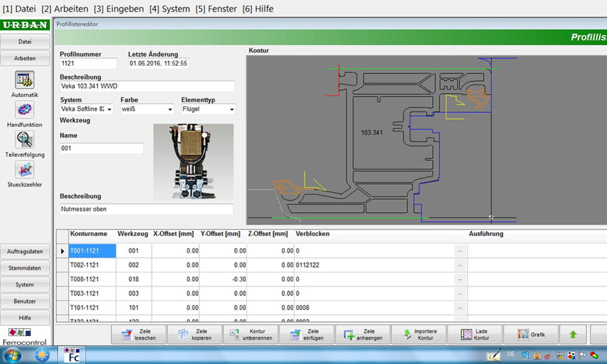Screen dimensions: 607x364
Task: Expand the System dropdown Veka Softline
Action: pyautogui.click(x=109, y=110)
